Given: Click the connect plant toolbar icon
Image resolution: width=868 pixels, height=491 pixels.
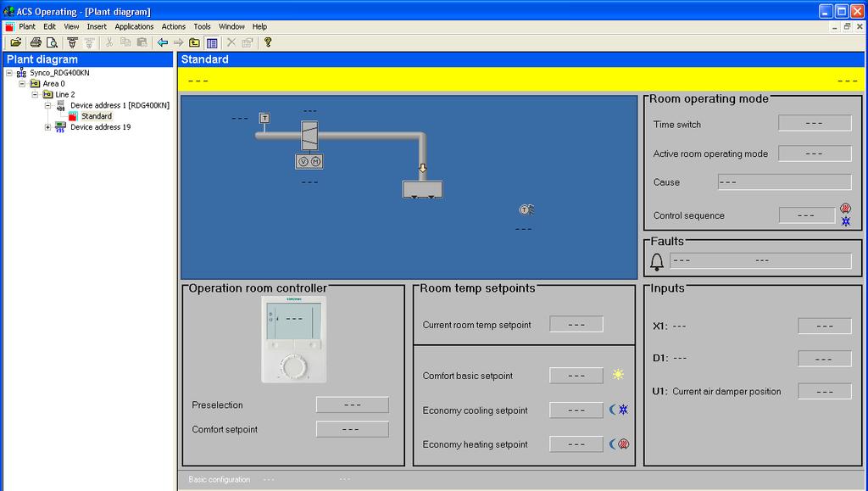Looking at the screenshot, I should click(x=72, y=42).
